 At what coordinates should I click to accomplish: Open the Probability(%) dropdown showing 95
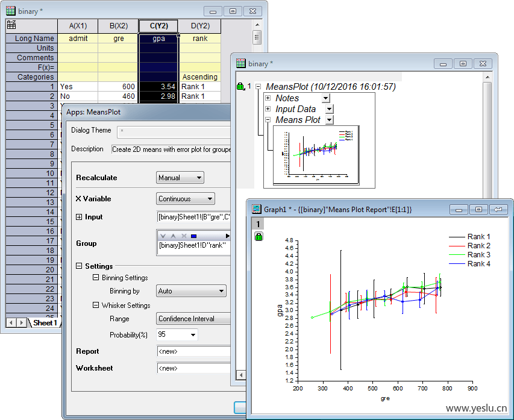(177, 334)
